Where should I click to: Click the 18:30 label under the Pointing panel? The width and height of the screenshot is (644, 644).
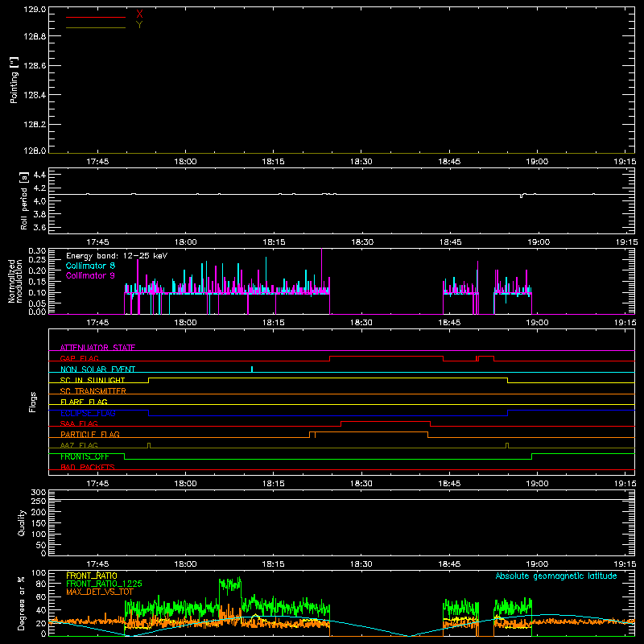[x=361, y=162]
